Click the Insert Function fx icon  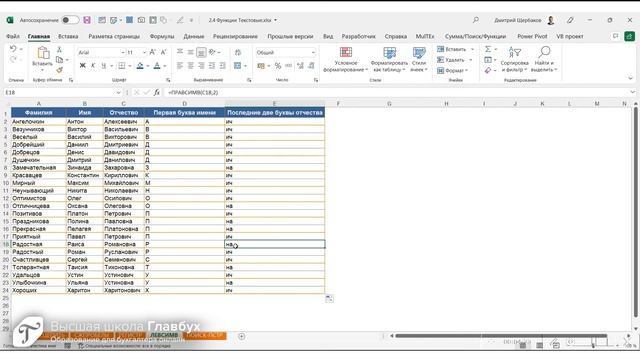click(157, 93)
